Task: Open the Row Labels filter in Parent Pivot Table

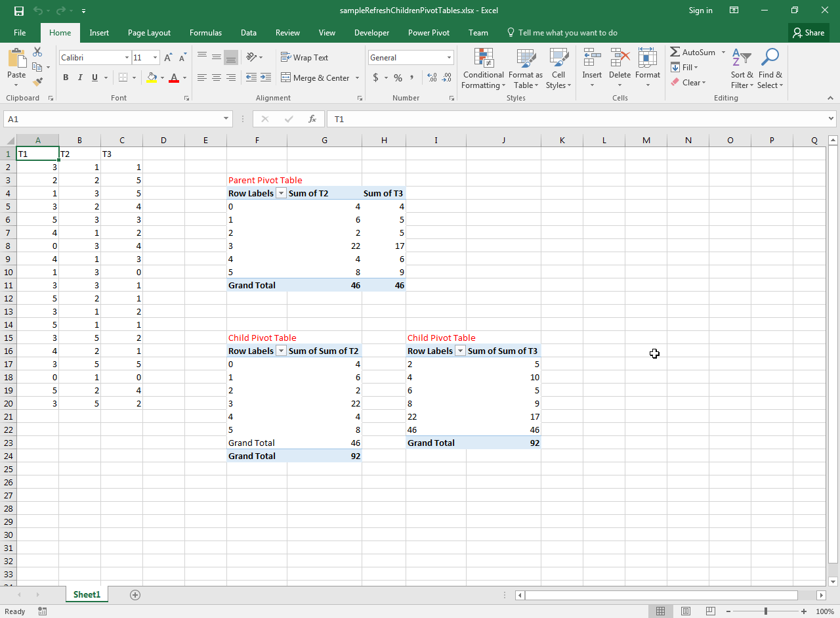Action: coord(282,193)
